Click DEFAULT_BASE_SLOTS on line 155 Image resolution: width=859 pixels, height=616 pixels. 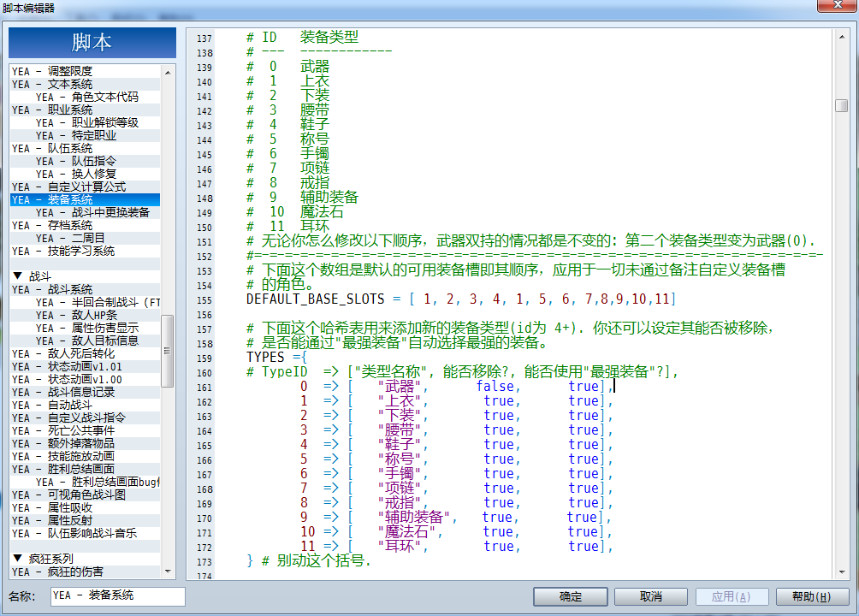pos(315,299)
